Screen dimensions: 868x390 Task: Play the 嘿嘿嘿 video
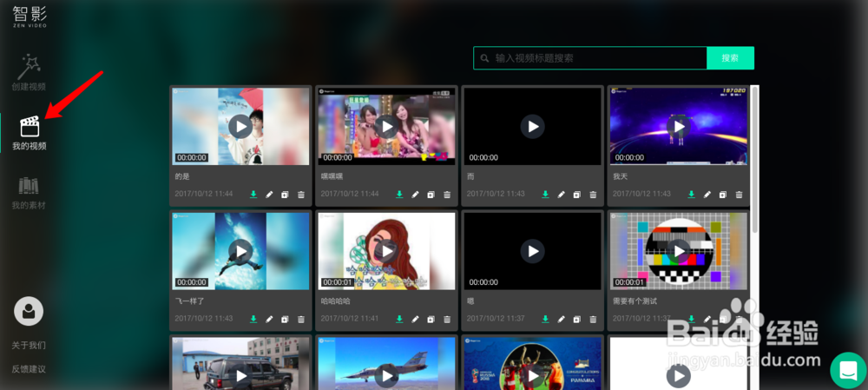[x=386, y=126]
